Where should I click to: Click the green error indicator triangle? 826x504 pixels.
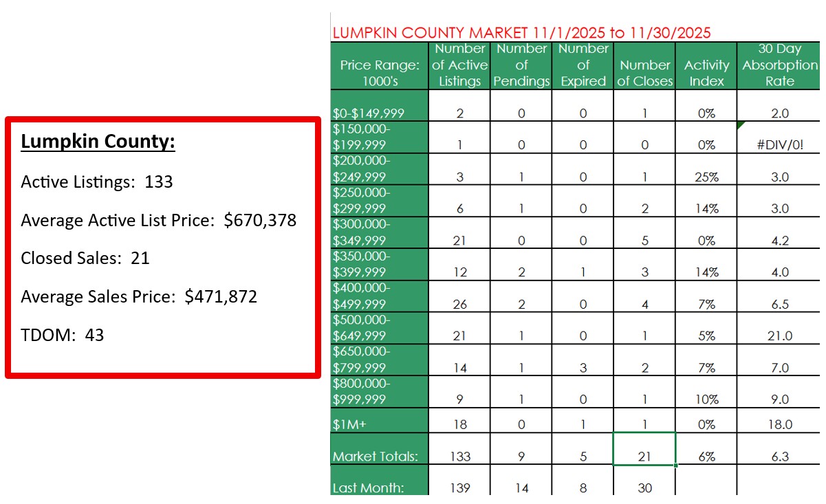click(741, 125)
